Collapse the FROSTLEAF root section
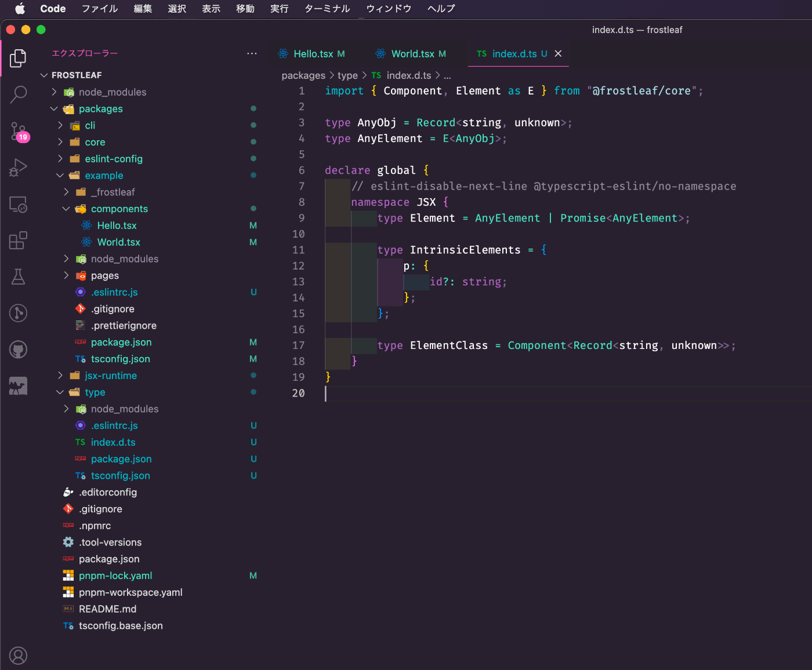 (x=44, y=75)
